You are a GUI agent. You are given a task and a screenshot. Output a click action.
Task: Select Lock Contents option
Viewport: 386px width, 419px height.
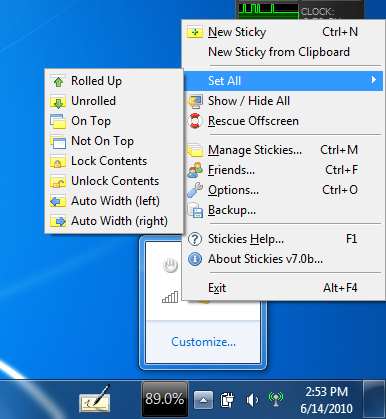[114, 161]
